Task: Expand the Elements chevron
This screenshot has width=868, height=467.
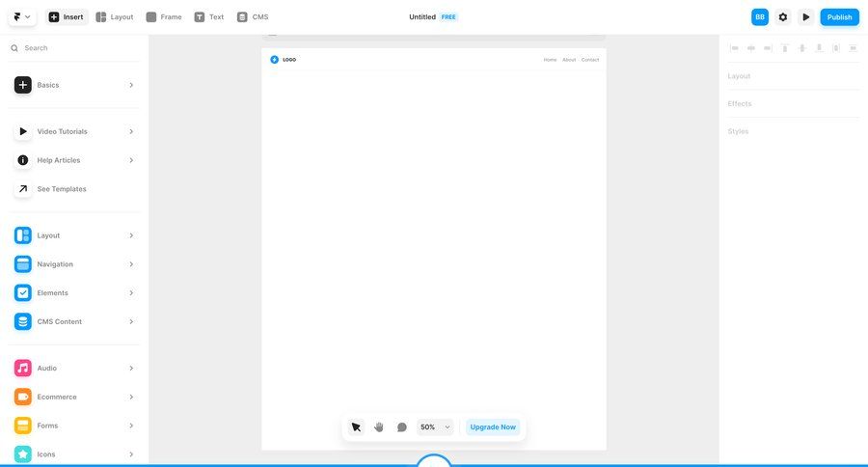Action: click(x=131, y=293)
